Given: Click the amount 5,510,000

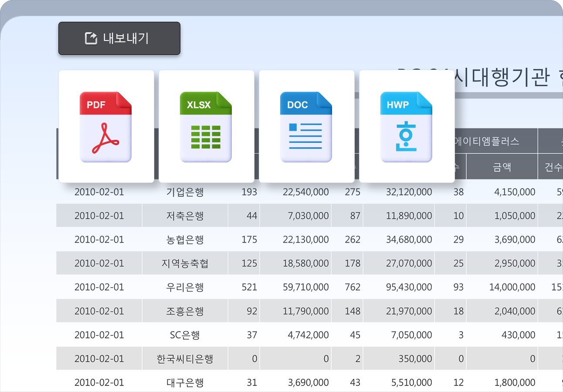Looking at the screenshot, I should tap(412, 383).
